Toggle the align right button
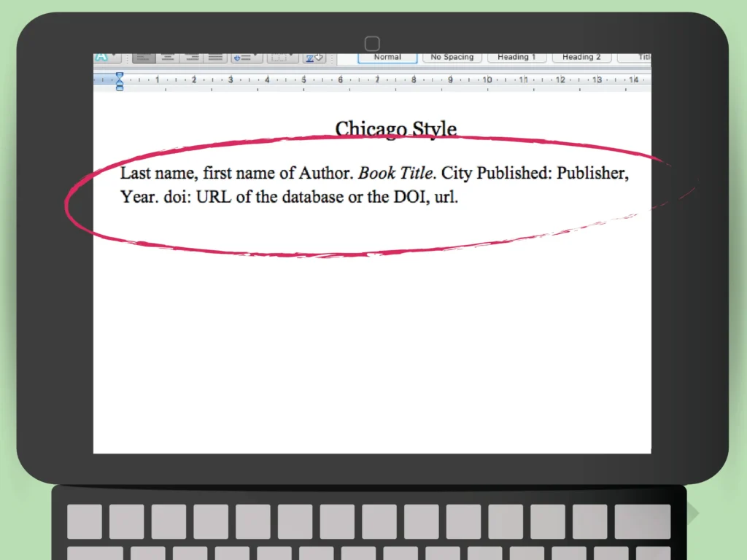Viewport: 747px width, 560px height. pos(192,57)
